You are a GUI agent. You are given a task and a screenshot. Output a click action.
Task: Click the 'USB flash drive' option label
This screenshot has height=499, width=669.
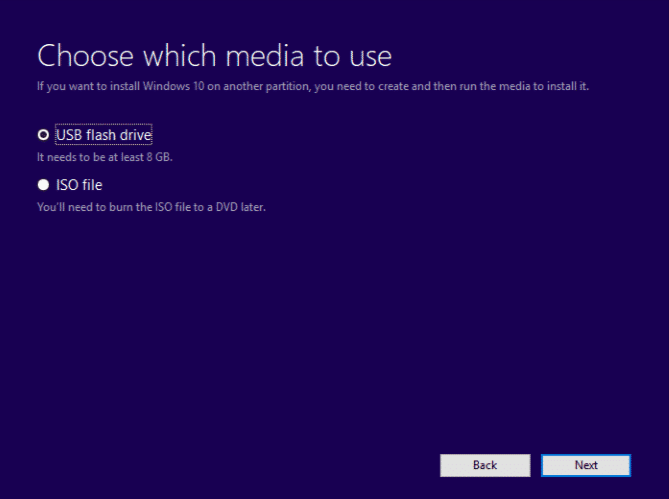point(103,135)
